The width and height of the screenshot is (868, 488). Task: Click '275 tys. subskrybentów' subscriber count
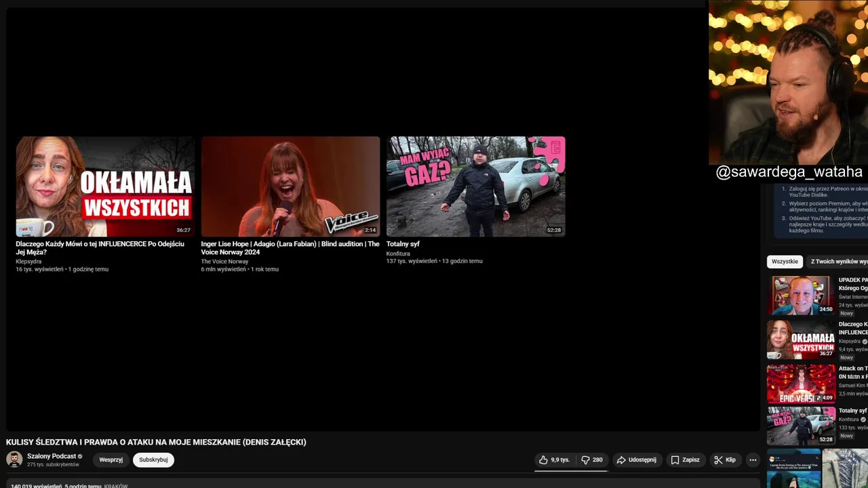(x=53, y=465)
